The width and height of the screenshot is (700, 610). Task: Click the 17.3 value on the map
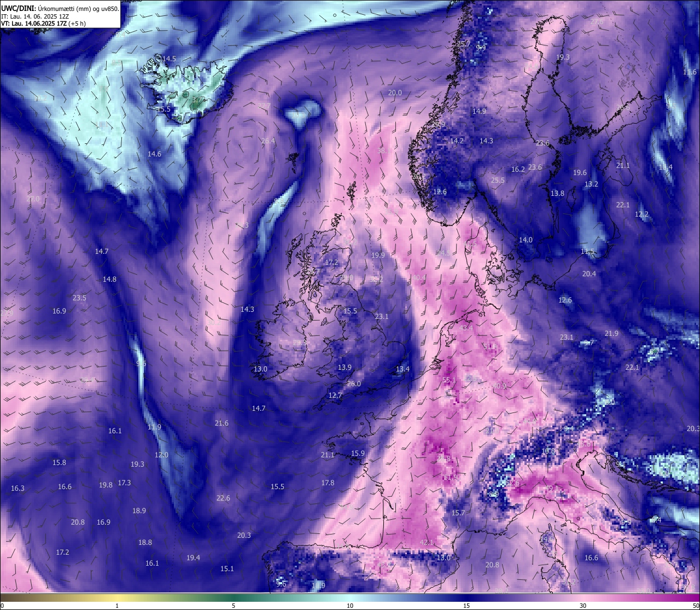click(124, 483)
